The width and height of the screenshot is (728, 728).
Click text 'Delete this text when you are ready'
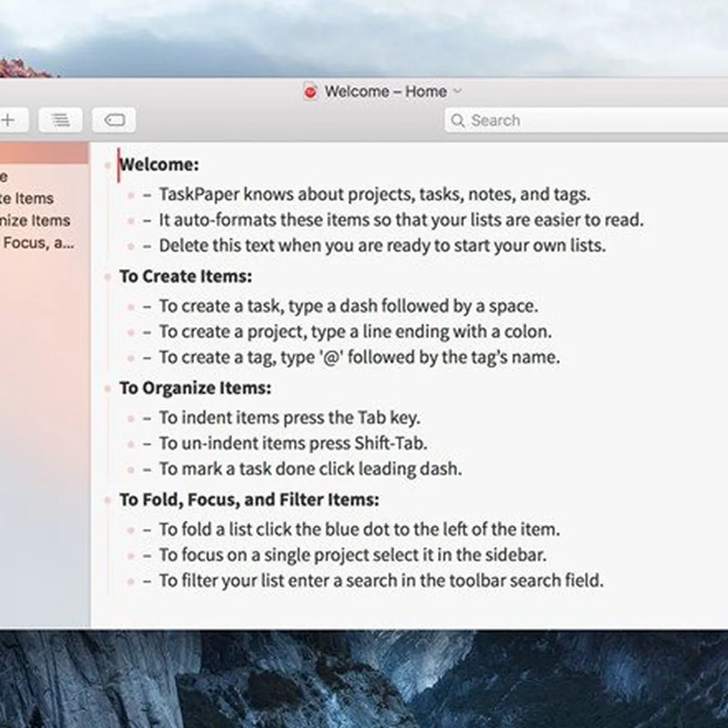coord(382,245)
